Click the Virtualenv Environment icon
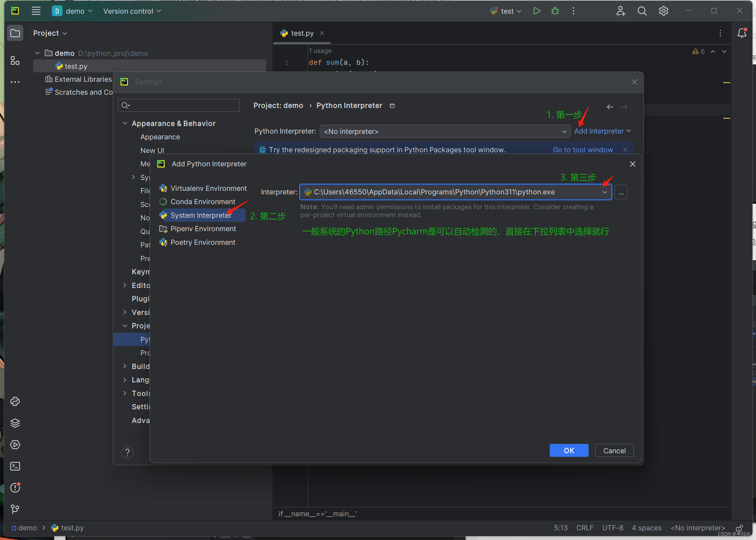 click(x=163, y=188)
